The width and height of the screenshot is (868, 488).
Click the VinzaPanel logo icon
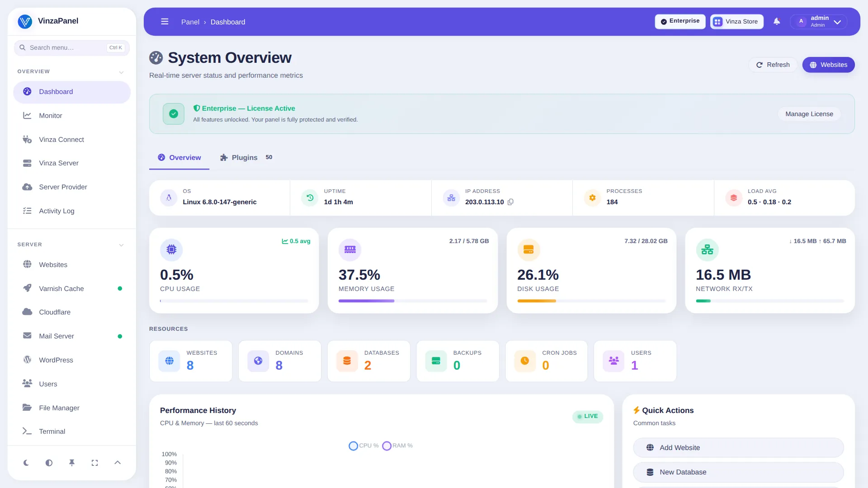pos(25,21)
